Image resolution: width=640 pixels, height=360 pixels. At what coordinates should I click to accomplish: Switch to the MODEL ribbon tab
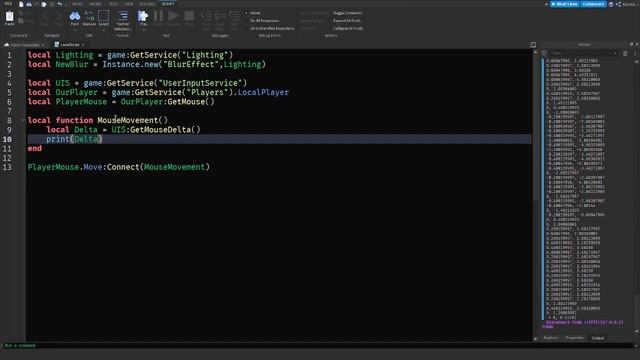point(95,4)
